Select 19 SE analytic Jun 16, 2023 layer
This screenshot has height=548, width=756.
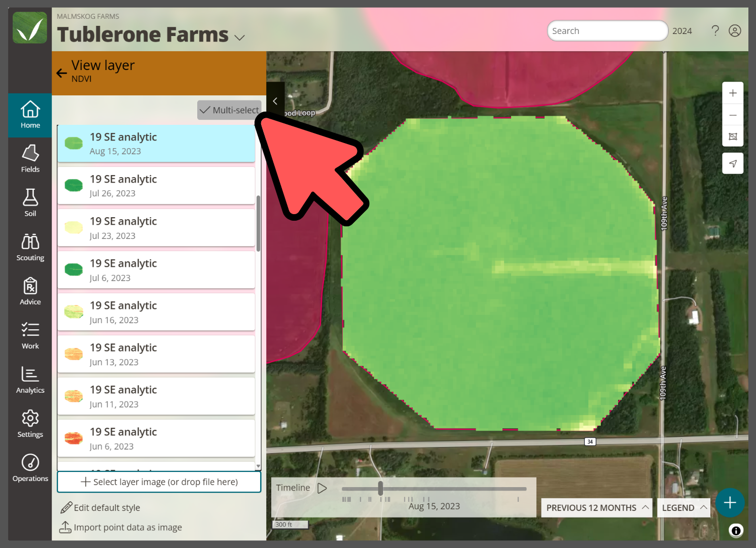(156, 312)
